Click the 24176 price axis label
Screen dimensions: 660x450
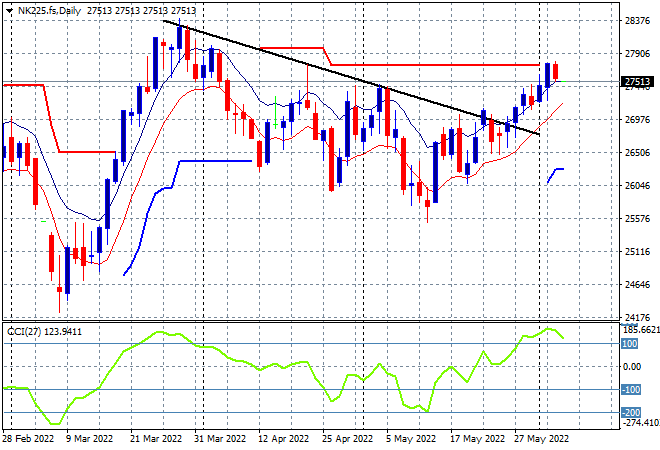637,317
